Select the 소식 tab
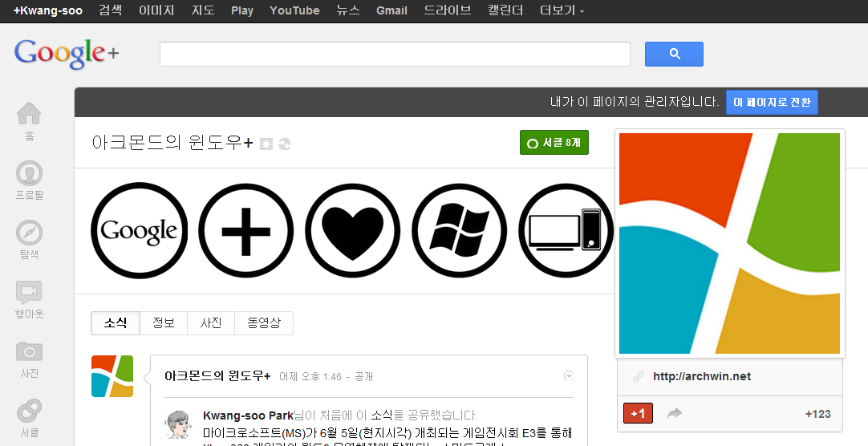This screenshot has height=446, width=868. pyautogui.click(x=116, y=323)
